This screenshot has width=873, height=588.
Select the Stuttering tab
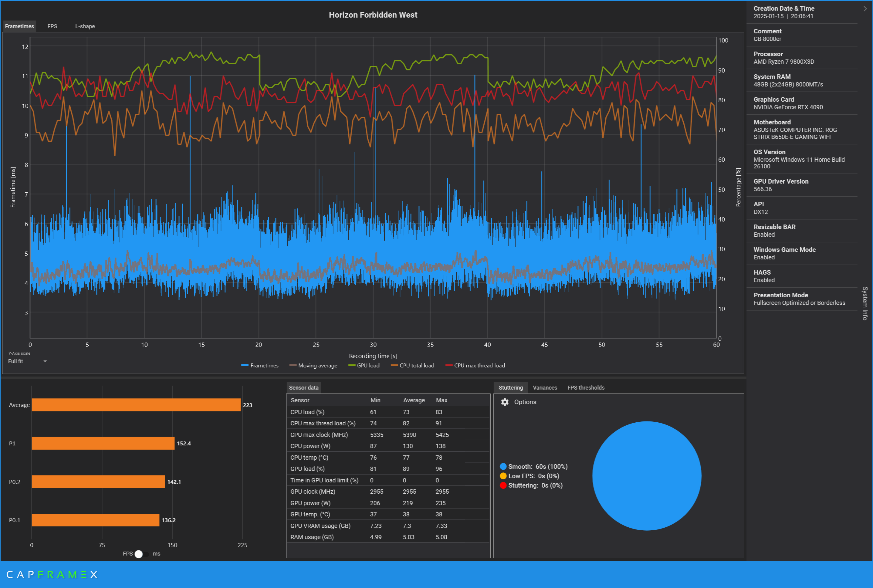(x=511, y=388)
